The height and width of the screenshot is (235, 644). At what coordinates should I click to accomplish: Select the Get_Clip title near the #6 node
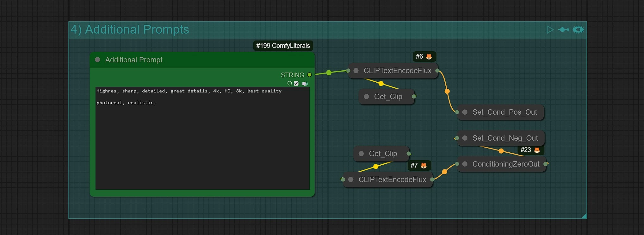pos(388,97)
